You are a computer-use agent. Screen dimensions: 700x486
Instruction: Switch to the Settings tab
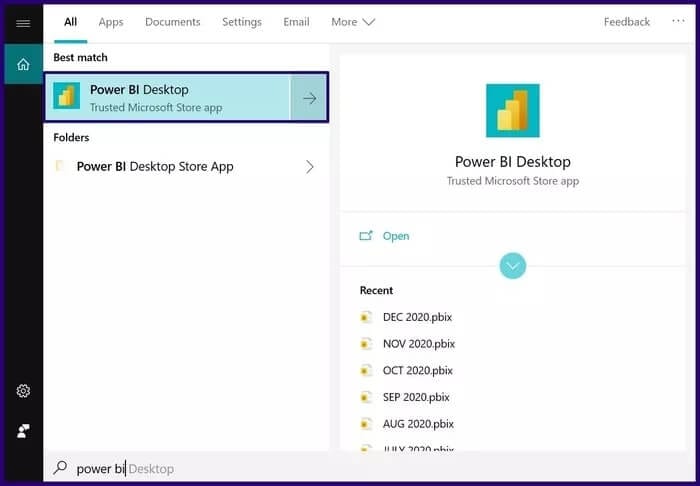tap(242, 22)
